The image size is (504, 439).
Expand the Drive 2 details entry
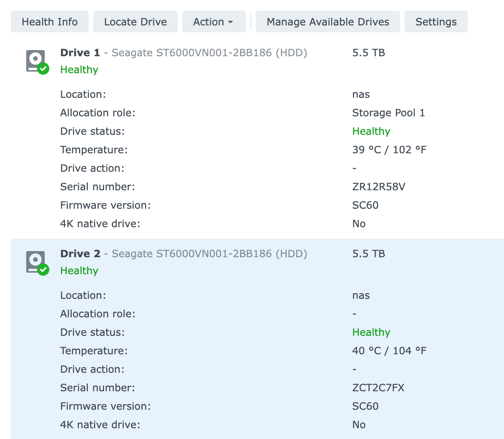coord(80,254)
